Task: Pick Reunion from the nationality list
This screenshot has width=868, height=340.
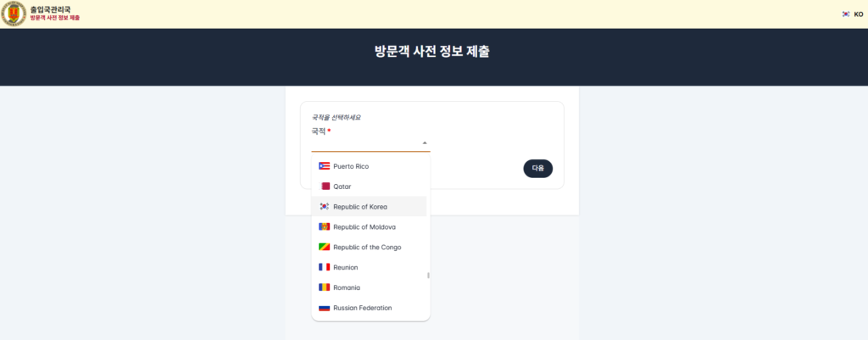Action: (x=369, y=267)
